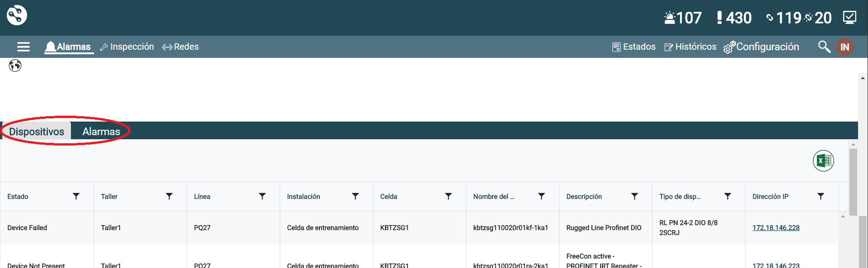Sort by Celda column header
The width and height of the screenshot is (868, 268).
pyautogui.click(x=389, y=197)
